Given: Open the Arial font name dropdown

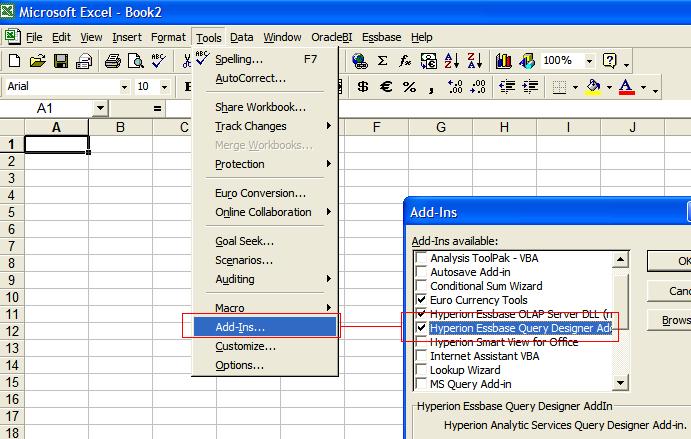Looking at the screenshot, I should tap(124, 87).
